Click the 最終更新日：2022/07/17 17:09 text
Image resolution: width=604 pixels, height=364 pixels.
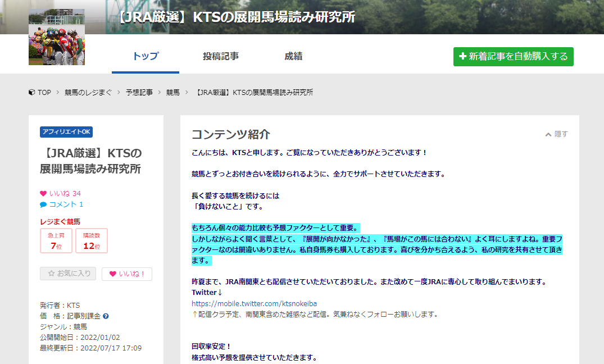pyautogui.click(x=90, y=348)
